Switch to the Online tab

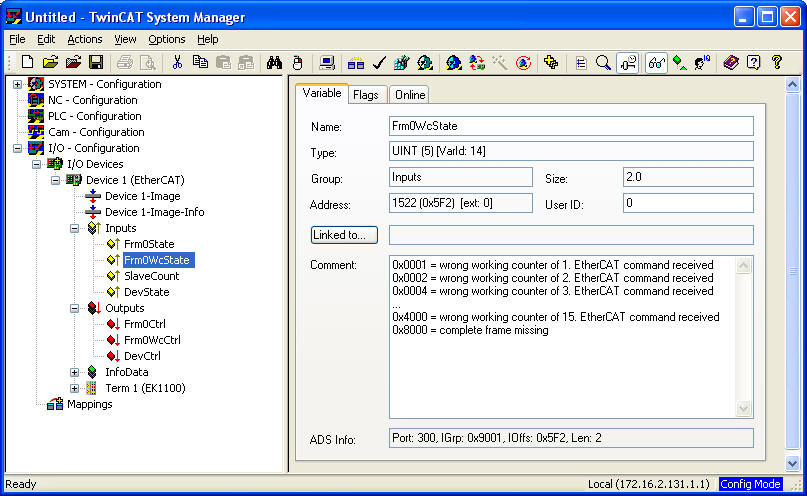(409, 94)
